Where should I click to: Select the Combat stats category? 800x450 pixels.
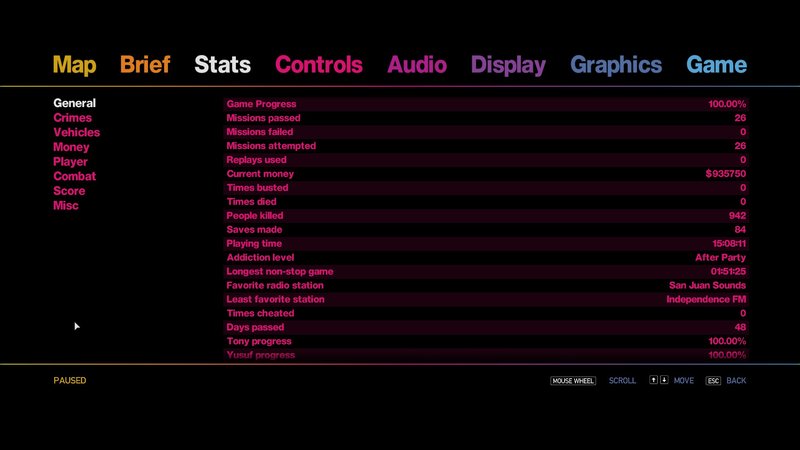click(x=74, y=177)
